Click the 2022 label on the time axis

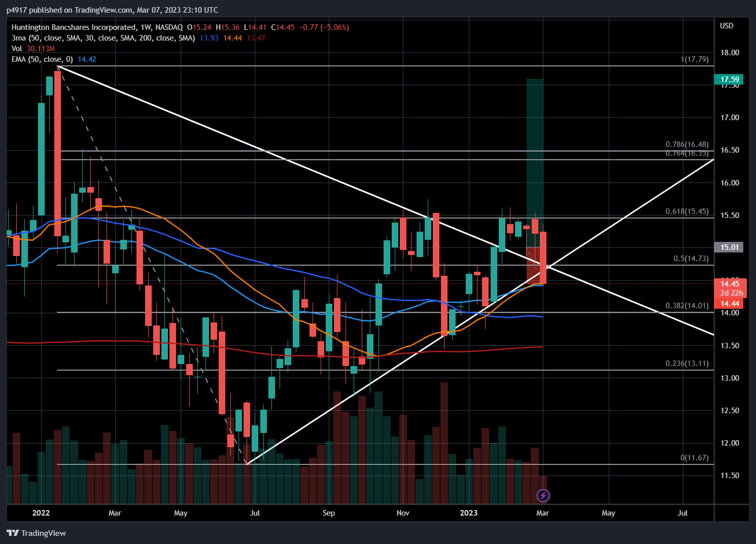pos(41,513)
